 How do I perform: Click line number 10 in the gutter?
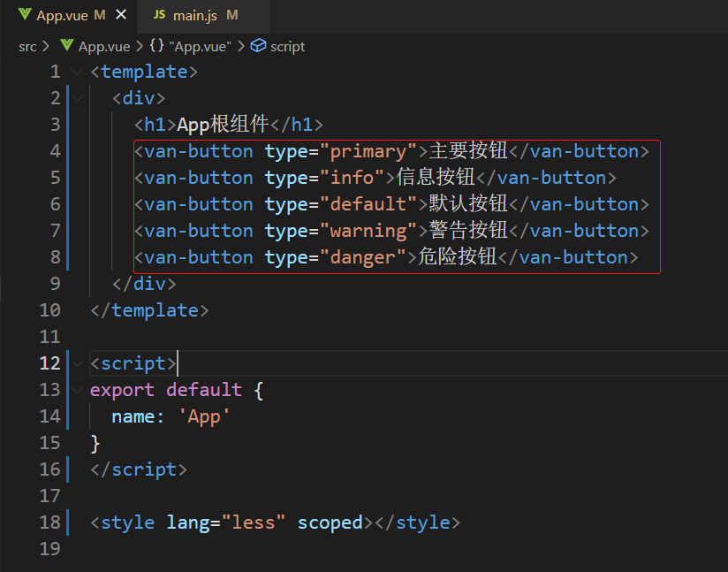tap(50, 310)
